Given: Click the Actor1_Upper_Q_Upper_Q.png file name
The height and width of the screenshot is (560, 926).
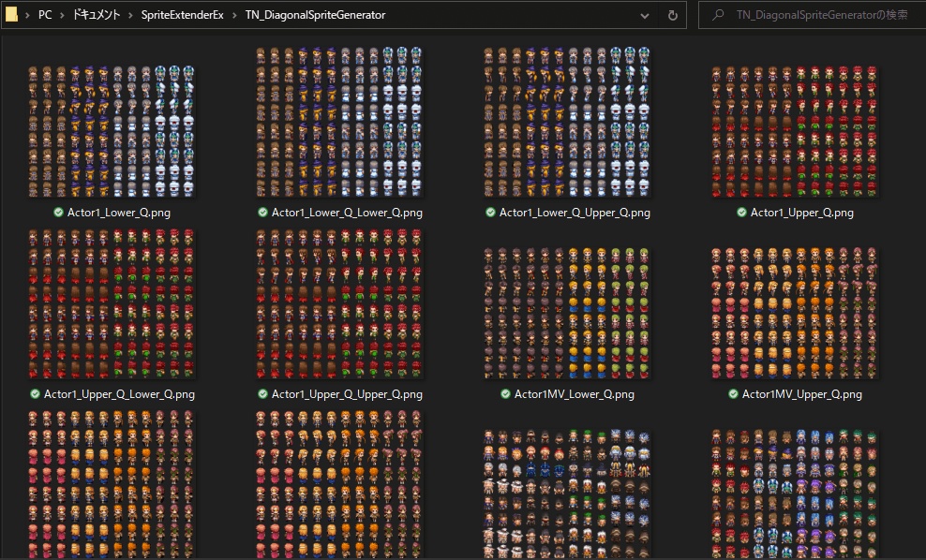Looking at the screenshot, I should (x=347, y=394).
